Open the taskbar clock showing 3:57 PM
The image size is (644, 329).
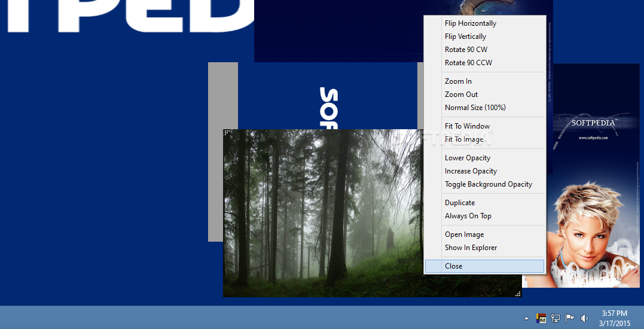click(x=616, y=318)
